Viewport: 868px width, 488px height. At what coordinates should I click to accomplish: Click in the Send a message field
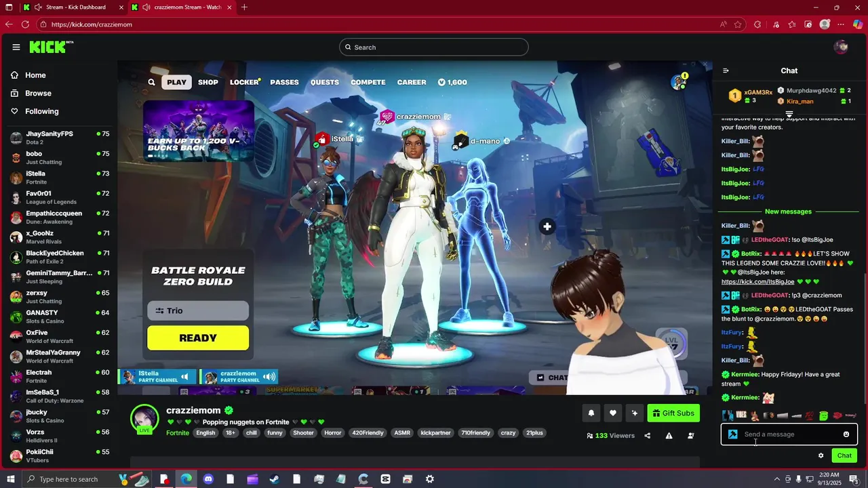[x=790, y=434]
